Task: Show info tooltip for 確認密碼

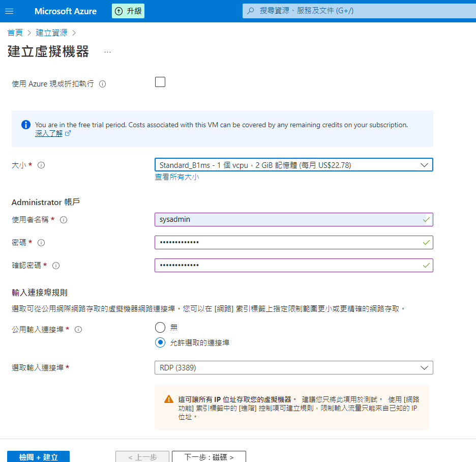Action: (x=56, y=266)
